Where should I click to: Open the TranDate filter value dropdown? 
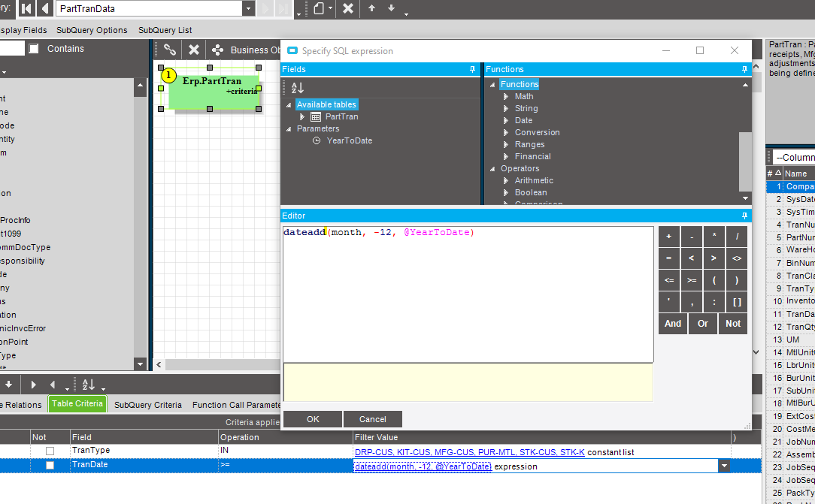[724, 466]
